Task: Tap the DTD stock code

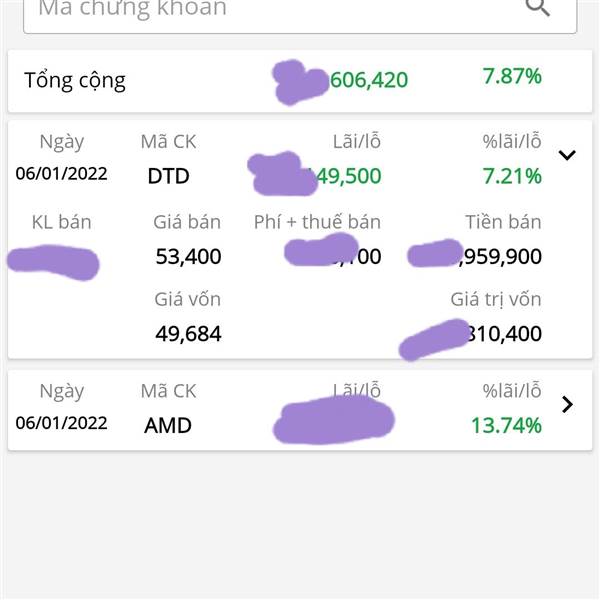Action: coord(168,176)
